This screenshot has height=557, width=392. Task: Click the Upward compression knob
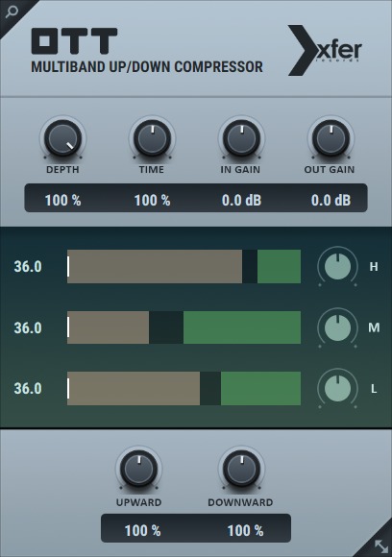pos(138,469)
